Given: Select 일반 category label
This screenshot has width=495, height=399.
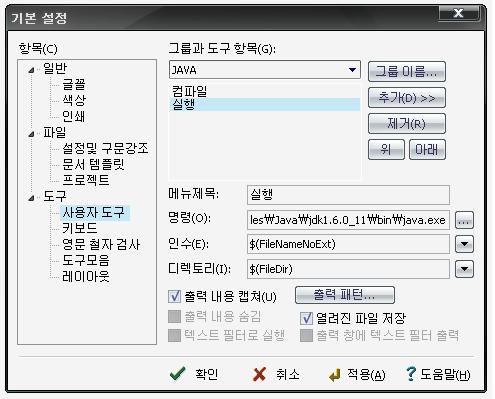Looking at the screenshot, I should point(55,68).
